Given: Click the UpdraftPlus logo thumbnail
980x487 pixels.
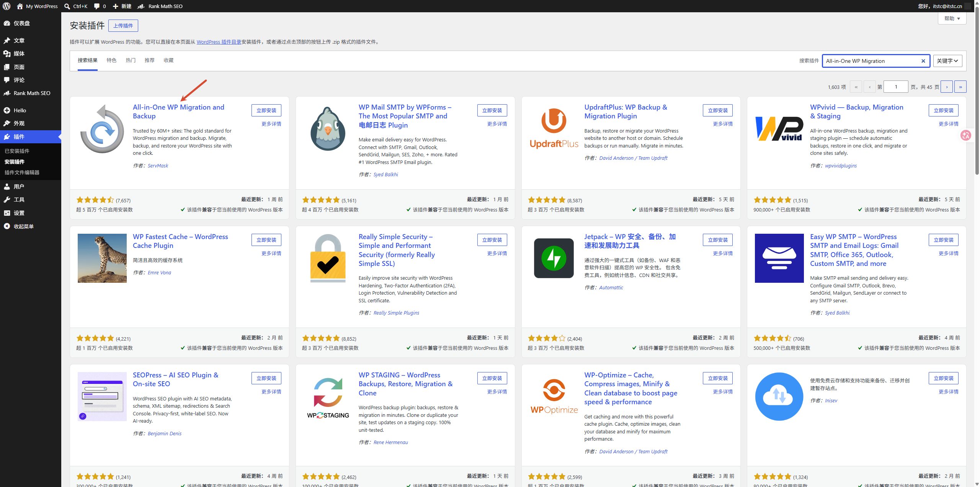Looking at the screenshot, I should click(x=554, y=129).
